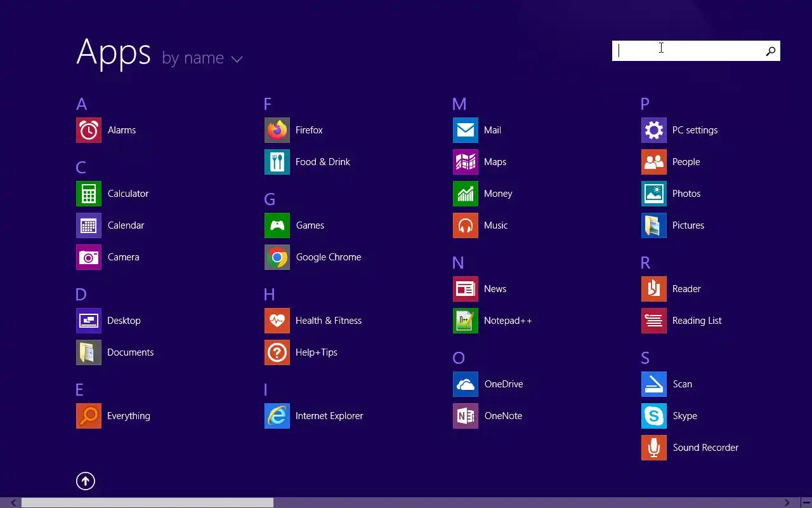Launch the Google Chrome icon

click(x=277, y=257)
